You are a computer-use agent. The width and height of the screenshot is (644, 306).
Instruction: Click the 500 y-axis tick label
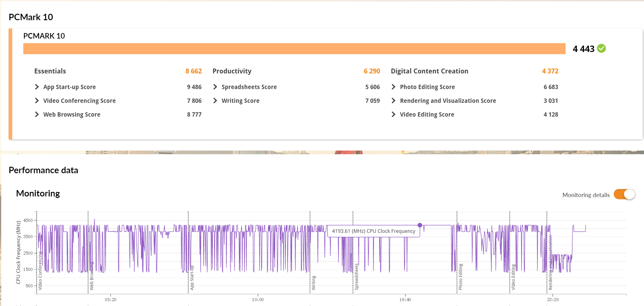pyautogui.click(x=29, y=286)
